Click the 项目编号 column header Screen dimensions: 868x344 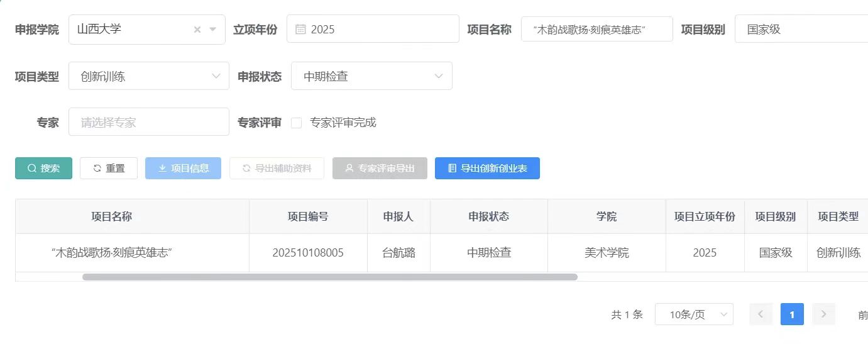308,216
